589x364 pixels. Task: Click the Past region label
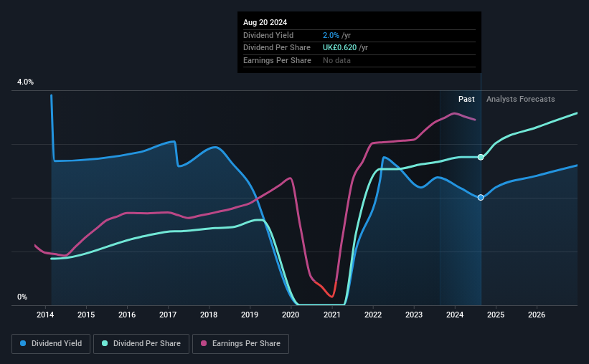(x=466, y=99)
